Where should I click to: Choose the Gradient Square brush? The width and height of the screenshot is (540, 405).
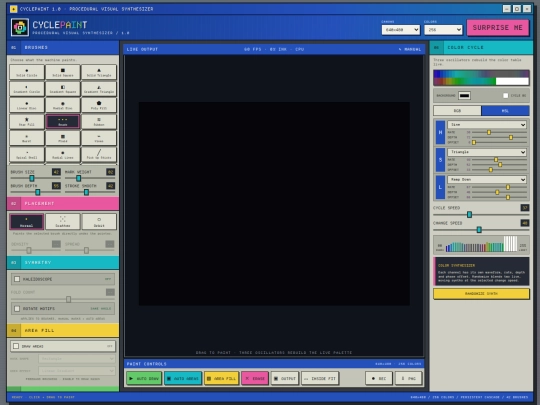(x=63, y=89)
